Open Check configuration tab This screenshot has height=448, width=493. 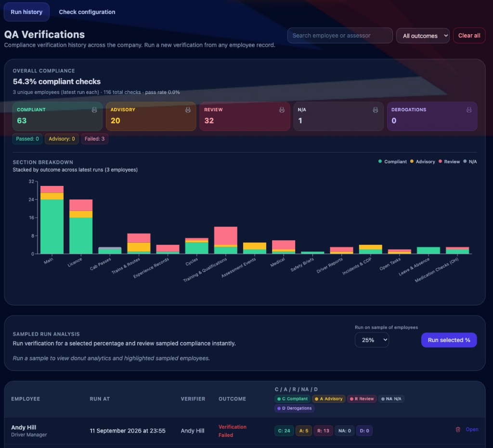pyautogui.click(x=87, y=12)
